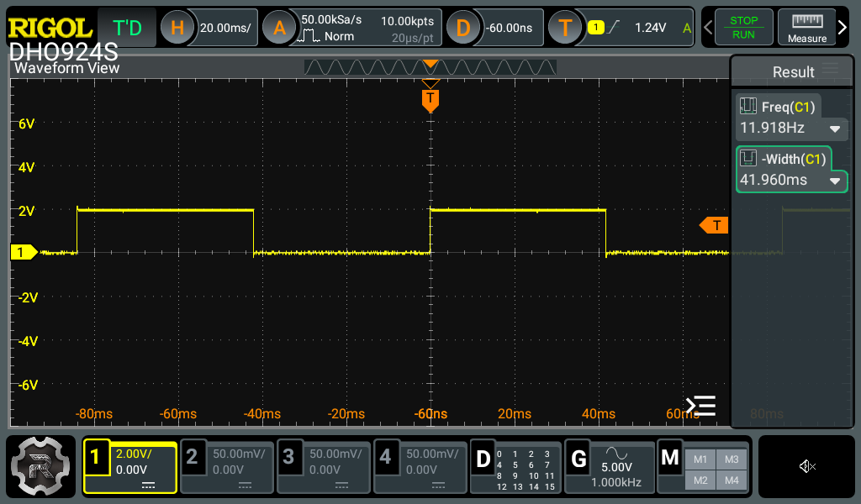Click the channel 1 ground marker
861x504 pixels.
24,252
